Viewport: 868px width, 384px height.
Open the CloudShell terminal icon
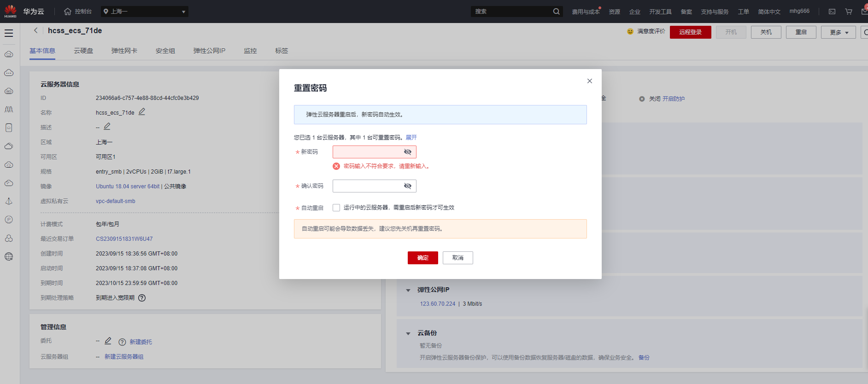click(x=832, y=12)
